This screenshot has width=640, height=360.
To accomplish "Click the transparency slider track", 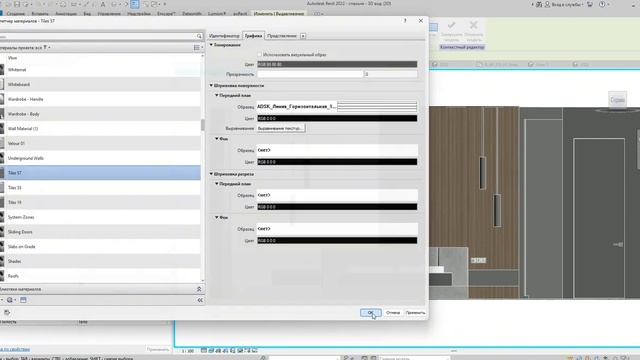I will click(310, 74).
